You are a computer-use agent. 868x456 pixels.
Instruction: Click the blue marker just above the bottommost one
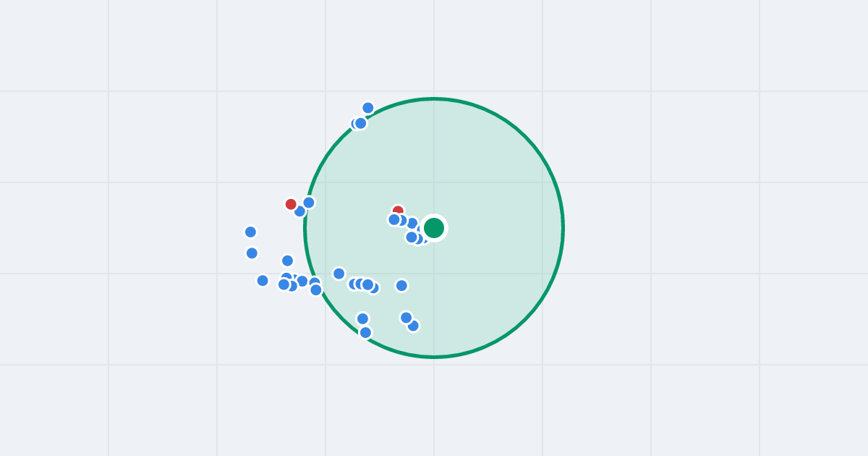coord(362,318)
